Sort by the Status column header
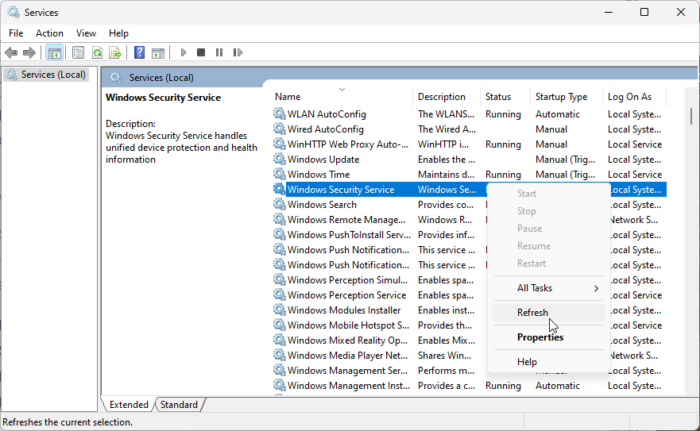Screen dimensions: 700x431 tap(505, 96)
